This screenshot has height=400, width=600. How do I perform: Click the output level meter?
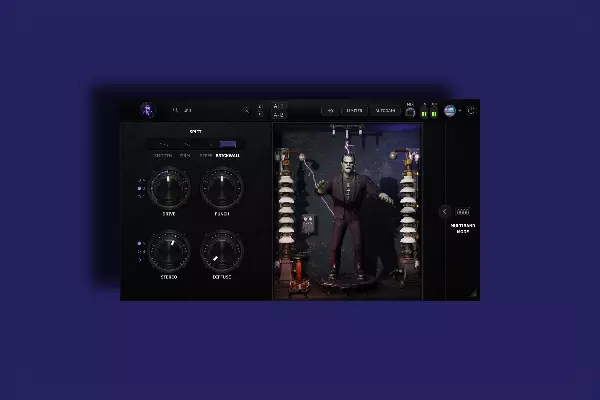coord(434,114)
